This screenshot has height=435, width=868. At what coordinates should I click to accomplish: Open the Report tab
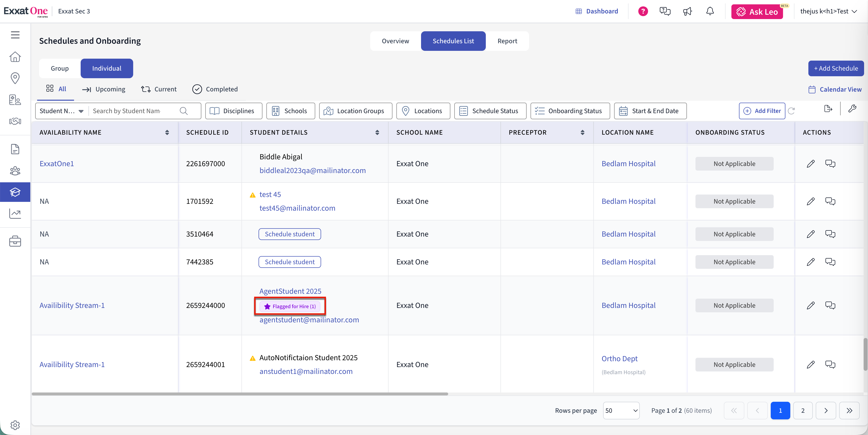point(507,41)
